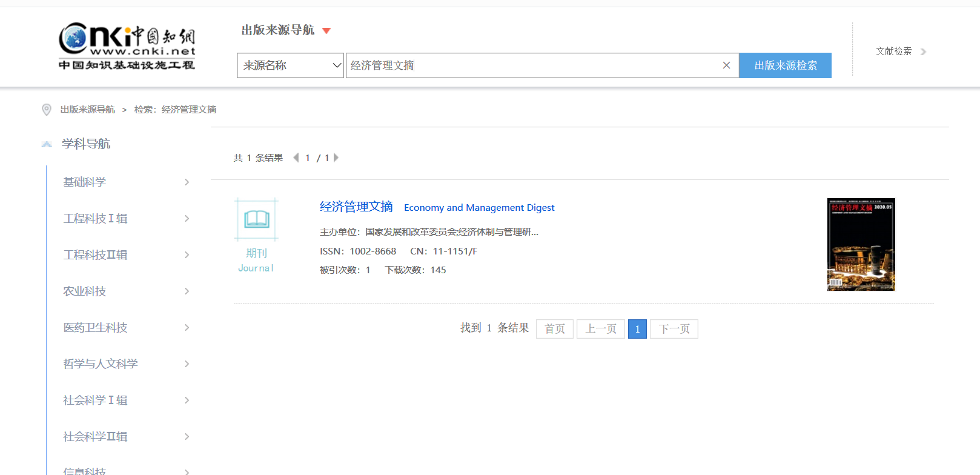Screen dimensions: 980x475
Task: Select 农业科技 in subject navigation
Action: (85, 291)
